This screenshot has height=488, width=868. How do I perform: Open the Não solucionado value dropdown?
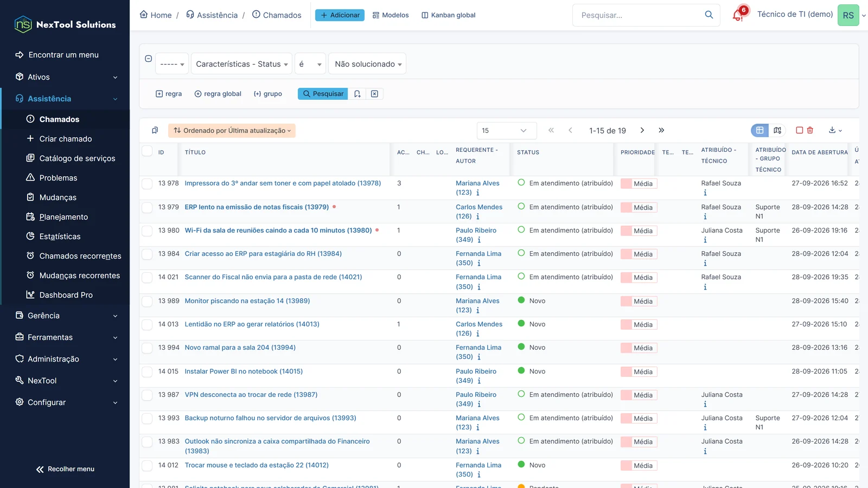(x=368, y=64)
